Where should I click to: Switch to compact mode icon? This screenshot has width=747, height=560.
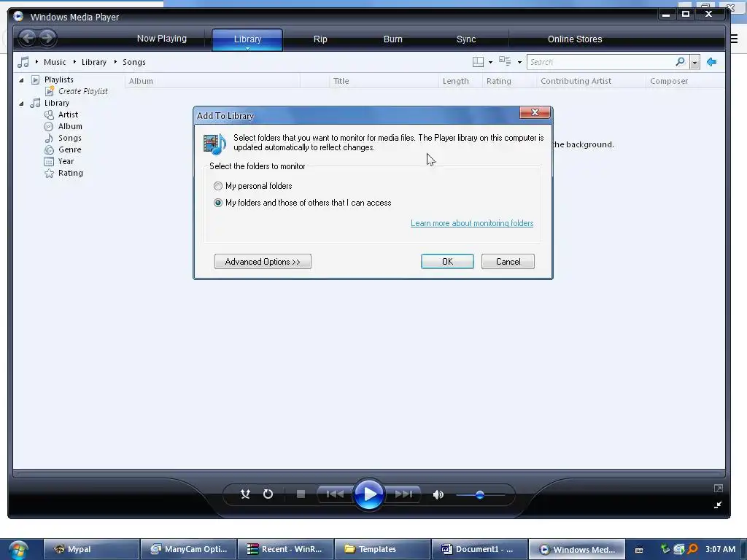718,505
